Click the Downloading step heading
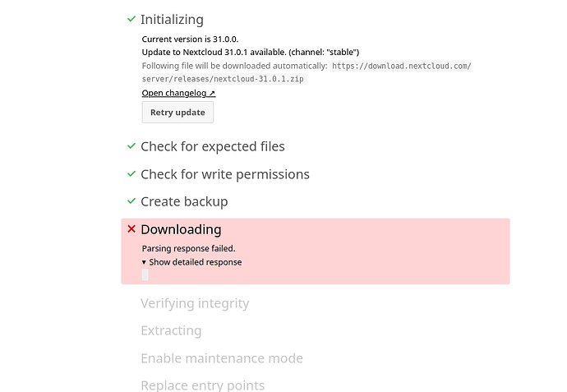Screen dimensions: 567x392 tap(181, 229)
